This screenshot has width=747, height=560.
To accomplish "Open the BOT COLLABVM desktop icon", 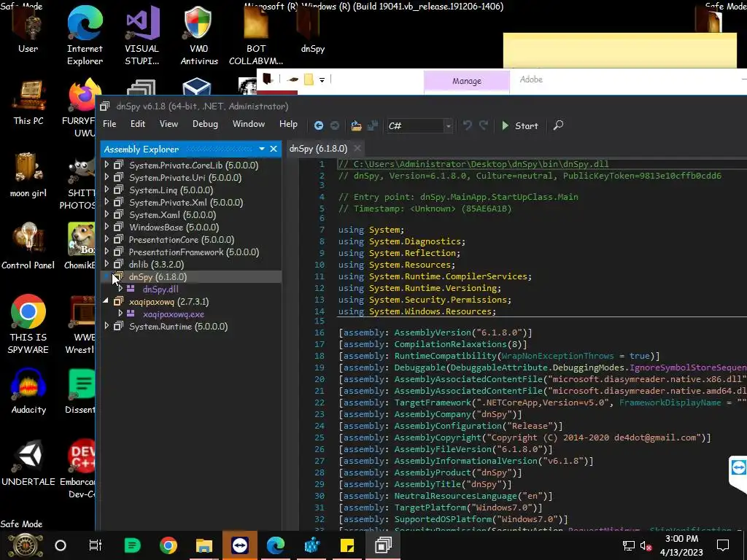I will [x=256, y=36].
